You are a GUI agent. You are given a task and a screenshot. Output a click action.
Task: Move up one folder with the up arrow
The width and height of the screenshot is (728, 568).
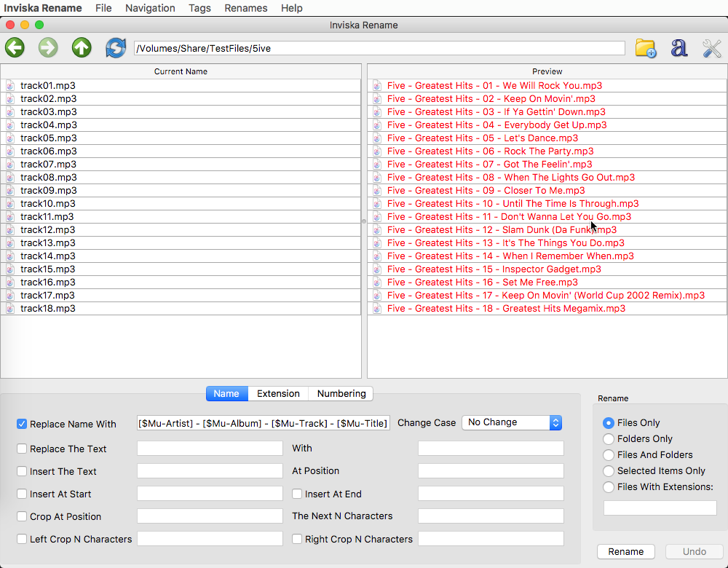tap(82, 48)
